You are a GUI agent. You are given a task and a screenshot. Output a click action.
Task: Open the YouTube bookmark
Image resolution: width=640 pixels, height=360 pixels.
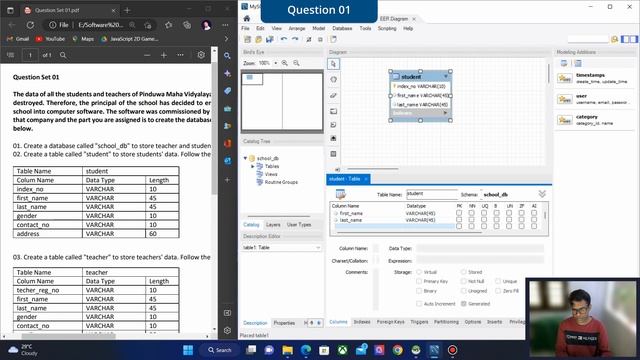coord(50,39)
